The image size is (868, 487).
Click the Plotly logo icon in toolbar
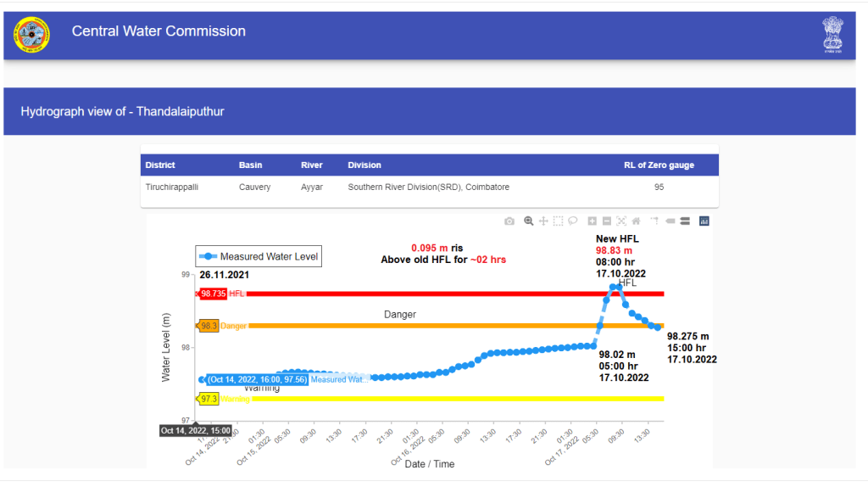704,221
